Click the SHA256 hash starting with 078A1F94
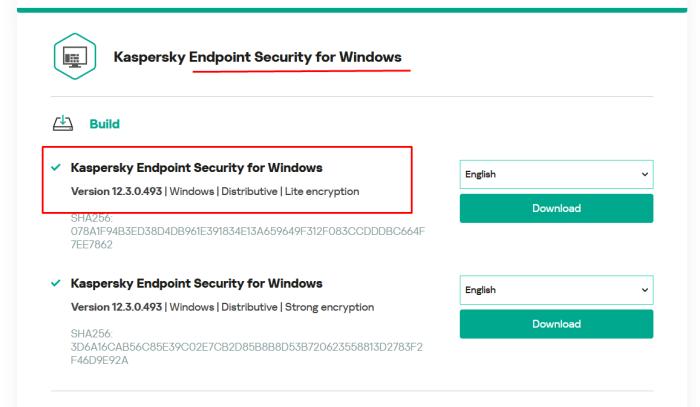700x407 pixels. tap(247, 231)
